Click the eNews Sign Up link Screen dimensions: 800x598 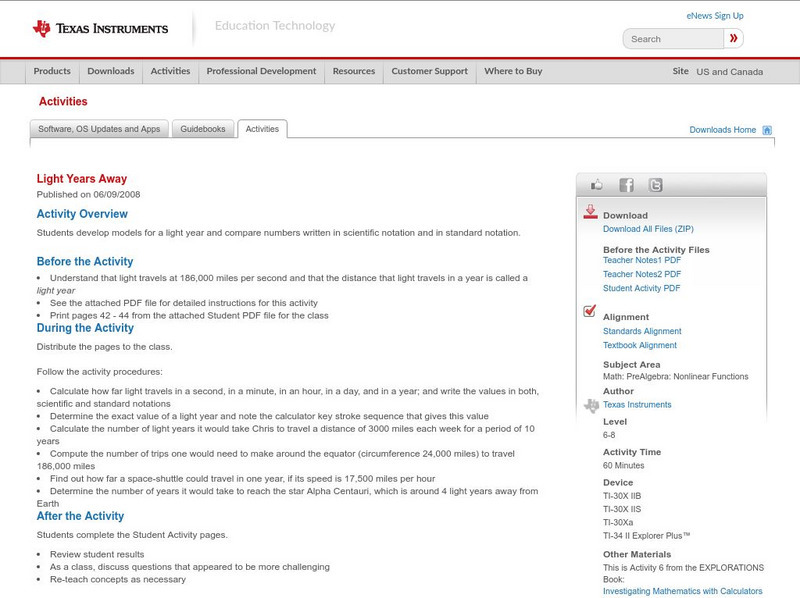click(x=714, y=16)
